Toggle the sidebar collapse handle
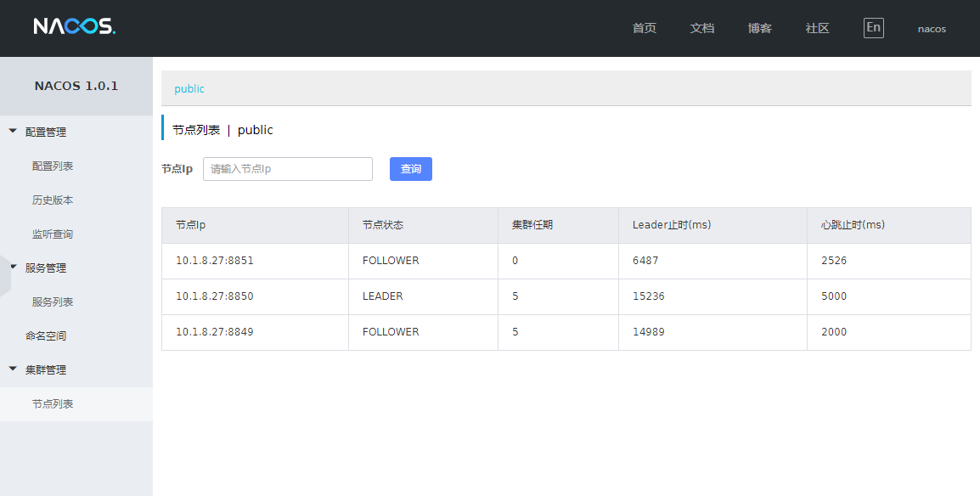Screen dimensions: 980x496 (x=5, y=275)
